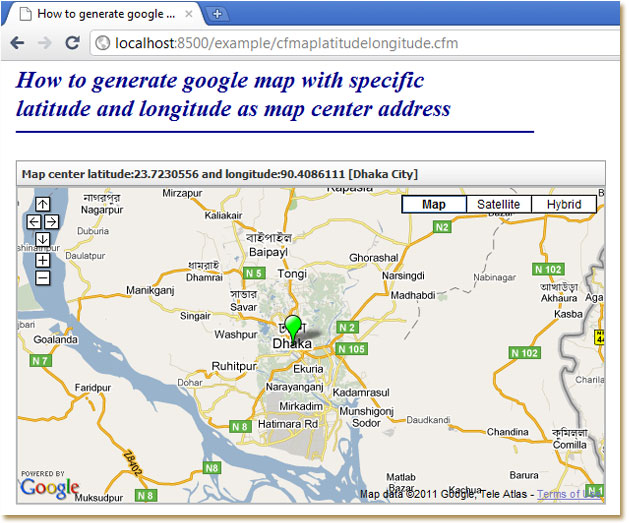Click the 'Kasba' map label
Screen dimensions: 629x523
[568, 314]
